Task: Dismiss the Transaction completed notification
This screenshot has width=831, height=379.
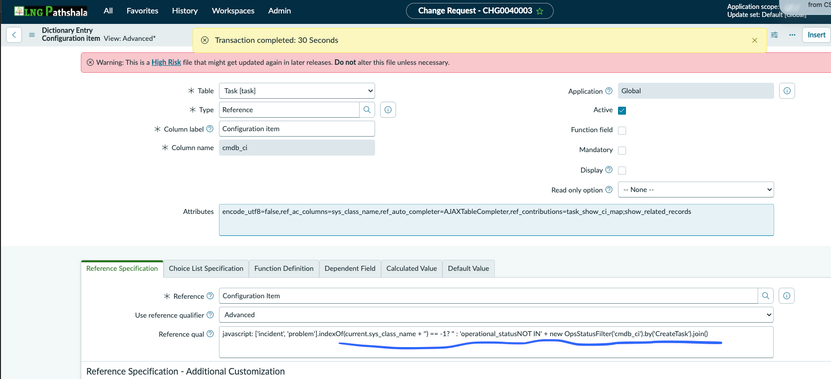Action: [x=755, y=40]
